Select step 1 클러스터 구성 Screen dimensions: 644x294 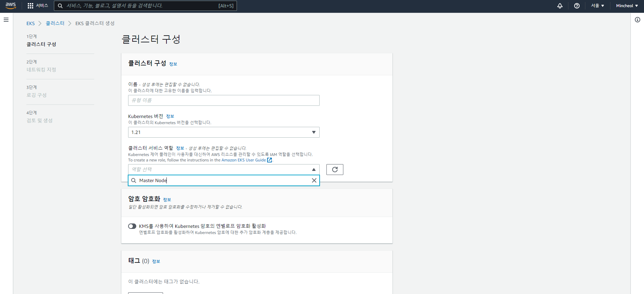tap(41, 44)
